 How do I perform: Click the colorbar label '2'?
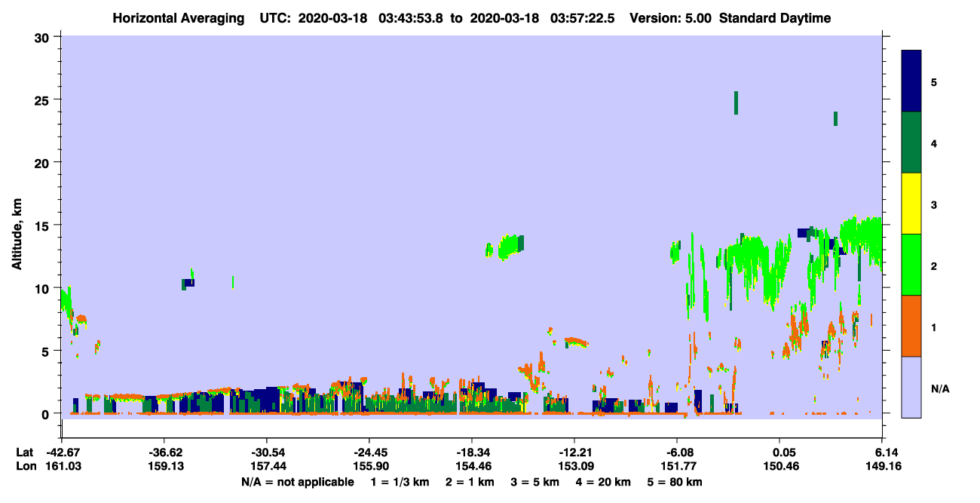[x=934, y=265]
